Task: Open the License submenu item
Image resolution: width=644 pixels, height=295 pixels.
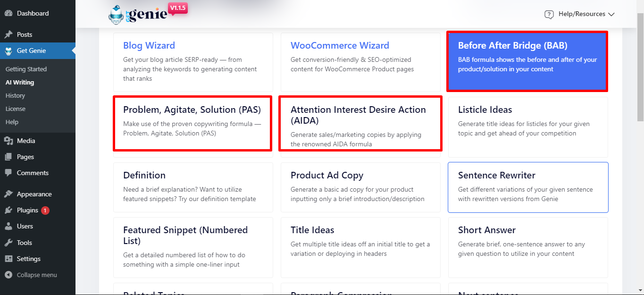Action: (x=16, y=109)
